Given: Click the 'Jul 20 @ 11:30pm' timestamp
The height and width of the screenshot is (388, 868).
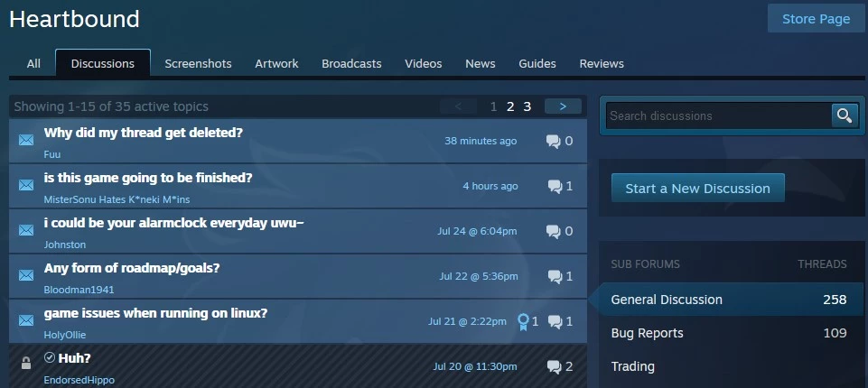Looking at the screenshot, I should click(475, 366).
